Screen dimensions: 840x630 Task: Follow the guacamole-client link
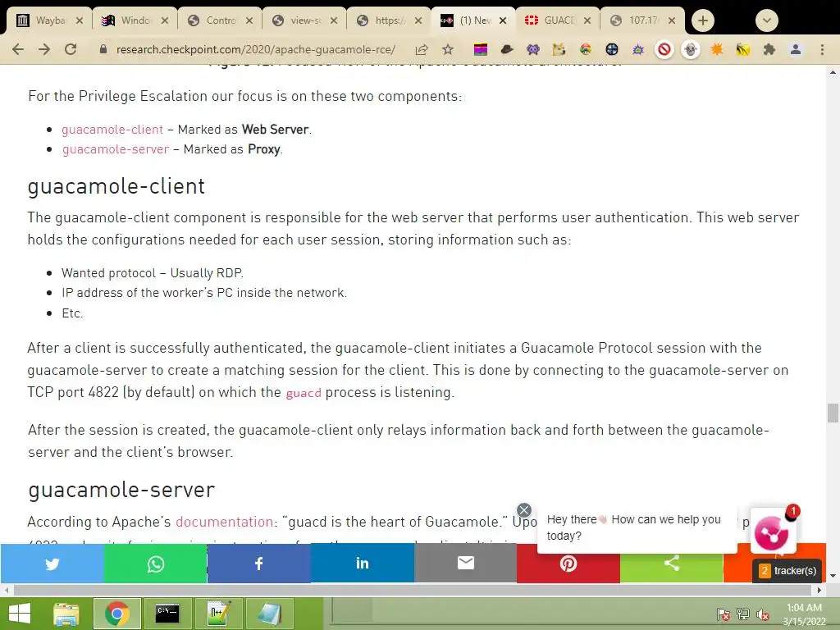tap(112, 130)
